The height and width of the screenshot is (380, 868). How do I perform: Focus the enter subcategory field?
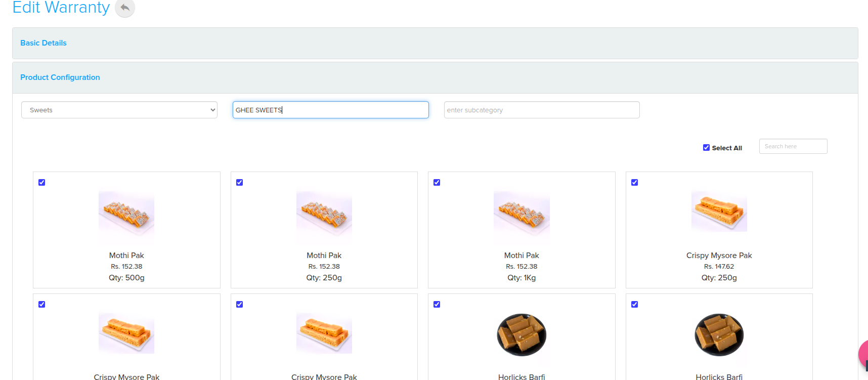click(542, 110)
